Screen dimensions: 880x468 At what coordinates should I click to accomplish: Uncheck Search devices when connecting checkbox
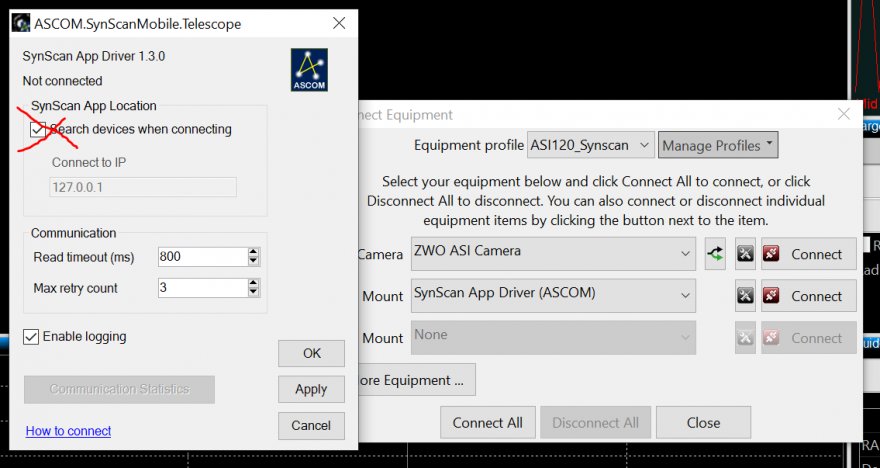[x=38, y=130]
